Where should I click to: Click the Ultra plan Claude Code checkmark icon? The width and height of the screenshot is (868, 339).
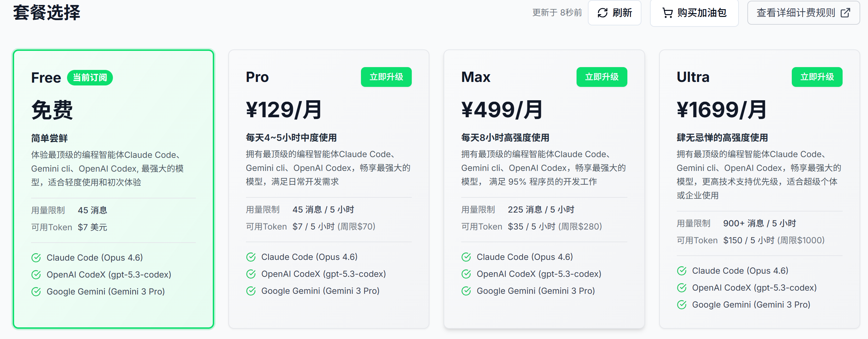tap(682, 271)
